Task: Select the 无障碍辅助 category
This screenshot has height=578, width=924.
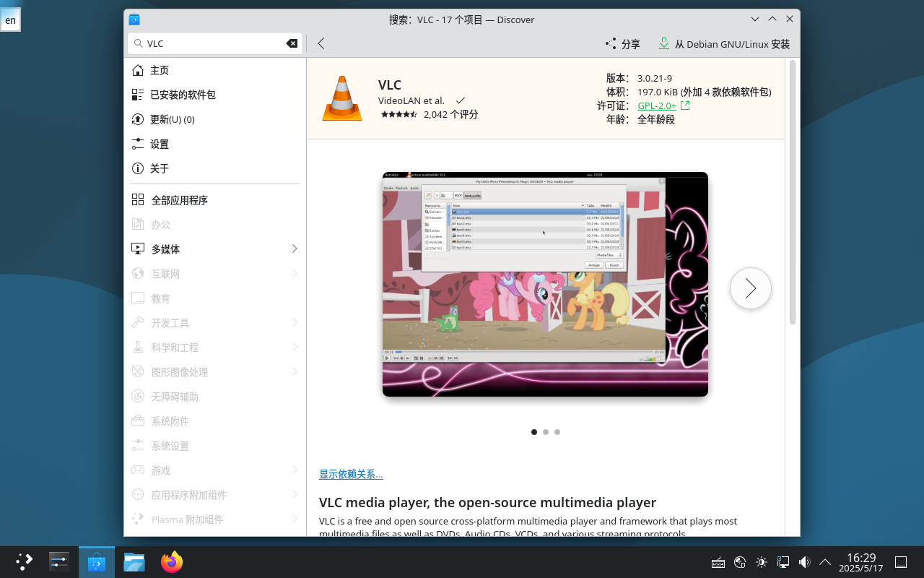Action: 215,396
